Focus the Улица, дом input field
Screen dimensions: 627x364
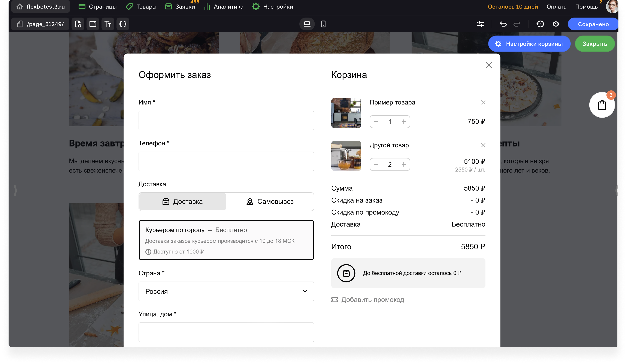click(226, 332)
